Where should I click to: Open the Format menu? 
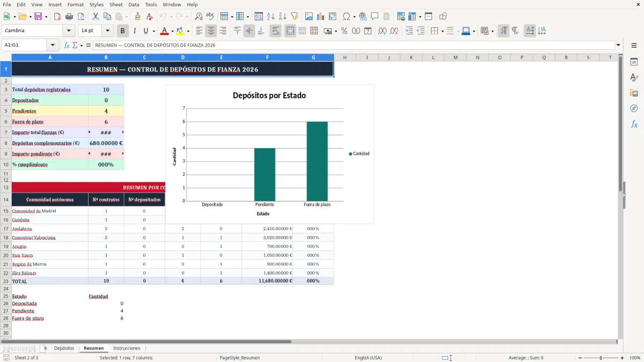[75, 4]
